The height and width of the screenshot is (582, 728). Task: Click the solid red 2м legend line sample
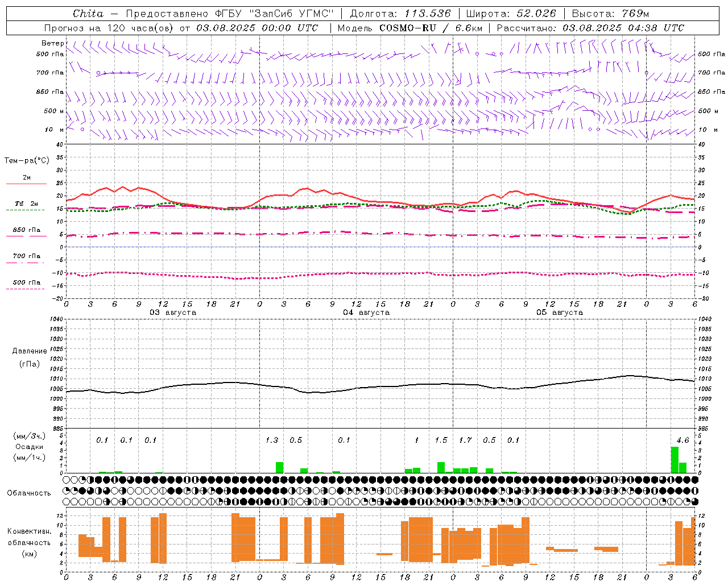click(x=26, y=184)
